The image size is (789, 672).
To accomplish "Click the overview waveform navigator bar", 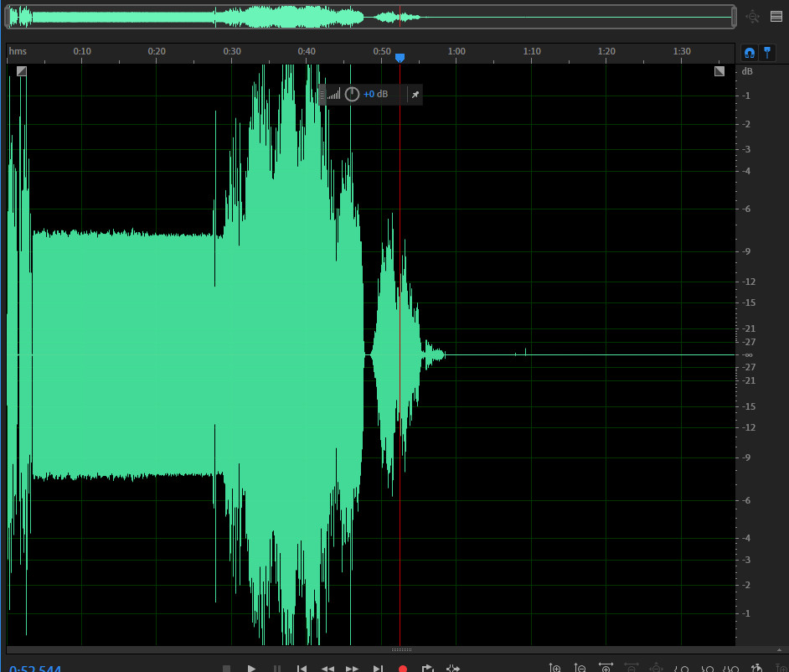I will point(370,17).
